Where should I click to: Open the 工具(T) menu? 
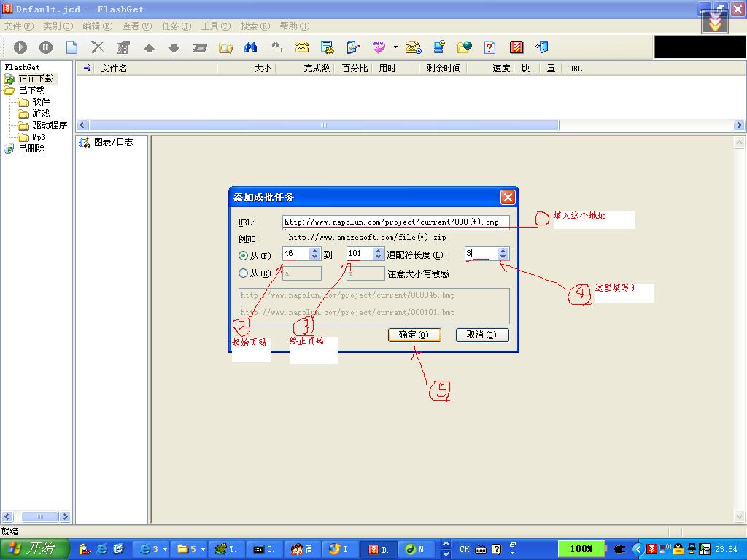(x=215, y=26)
